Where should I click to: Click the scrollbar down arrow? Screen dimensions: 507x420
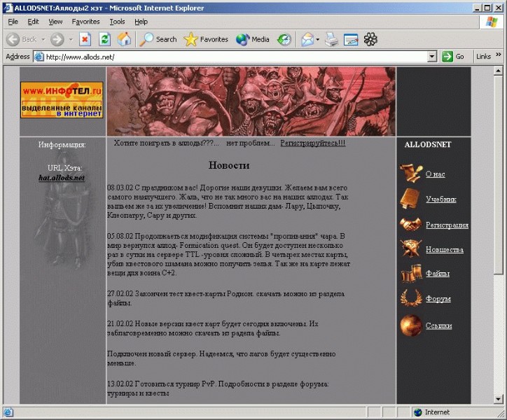click(499, 399)
